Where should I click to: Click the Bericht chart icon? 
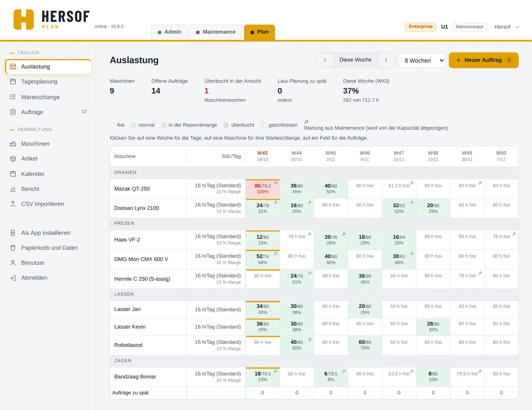[13, 189]
